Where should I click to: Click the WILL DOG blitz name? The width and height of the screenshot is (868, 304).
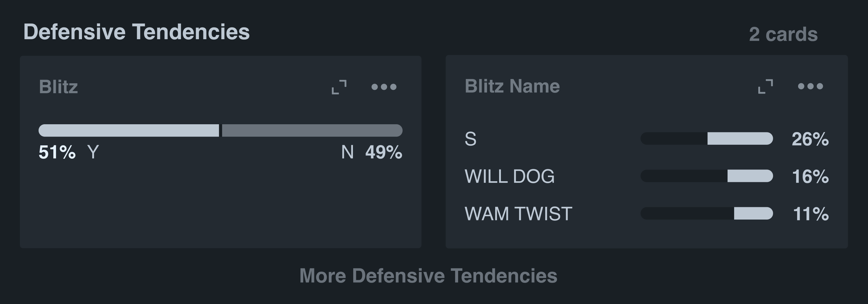click(x=509, y=176)
